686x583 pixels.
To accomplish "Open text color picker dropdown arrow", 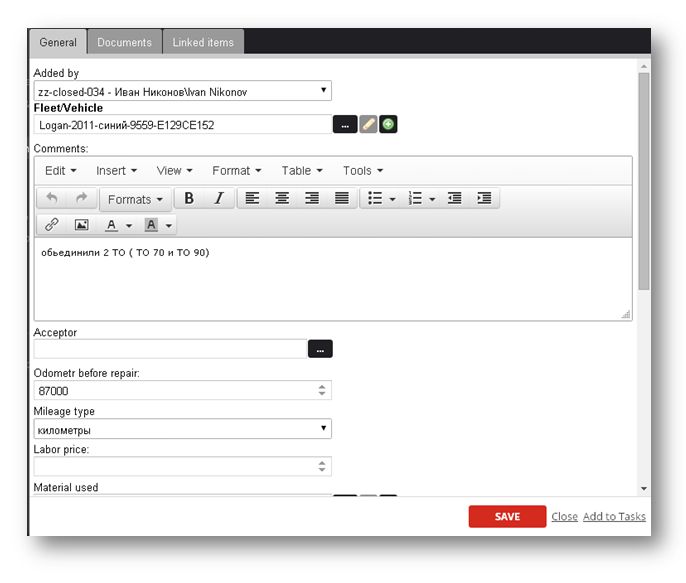I will [129, 226].
